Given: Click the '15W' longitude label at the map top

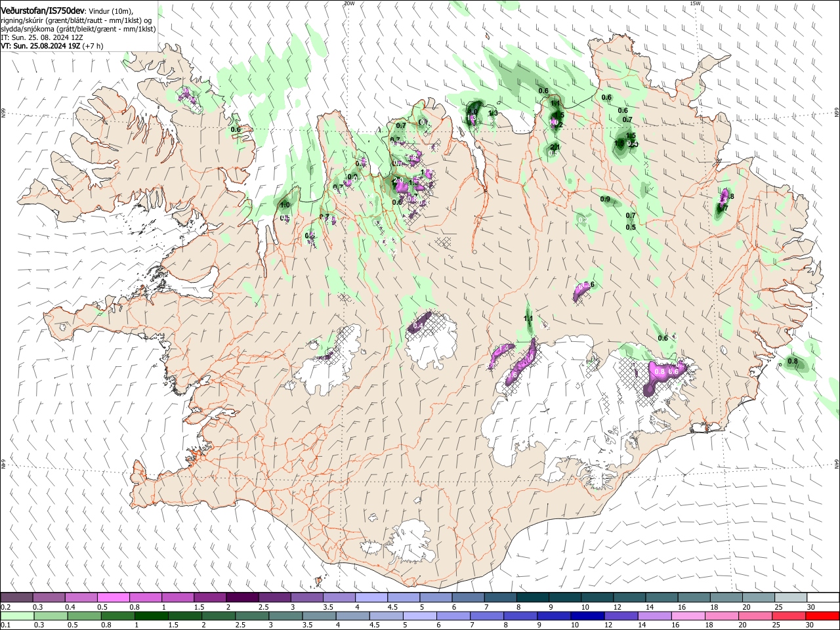Looking at the screenshot, I should tap(695, 3).
